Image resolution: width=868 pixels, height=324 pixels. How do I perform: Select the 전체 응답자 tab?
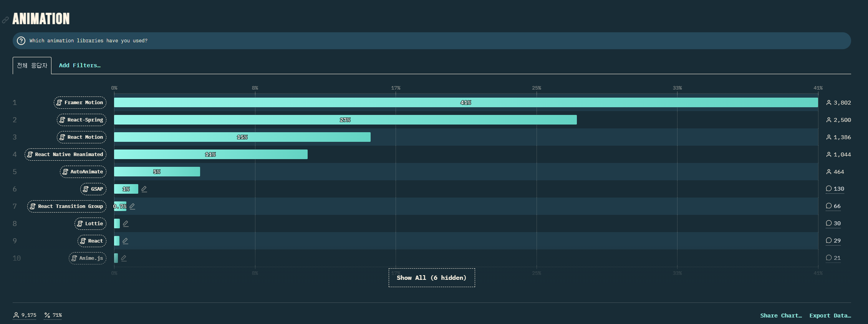[x=32, y=66]
